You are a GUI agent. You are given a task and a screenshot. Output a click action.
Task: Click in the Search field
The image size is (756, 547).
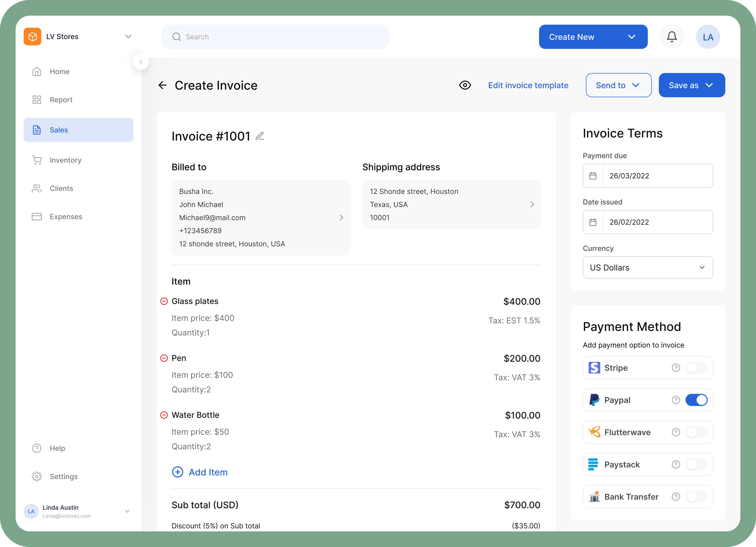[x=275, y=37]
